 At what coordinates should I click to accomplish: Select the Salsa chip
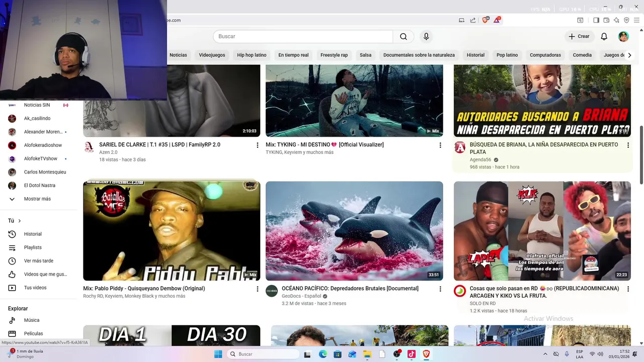tap(366, 55)
